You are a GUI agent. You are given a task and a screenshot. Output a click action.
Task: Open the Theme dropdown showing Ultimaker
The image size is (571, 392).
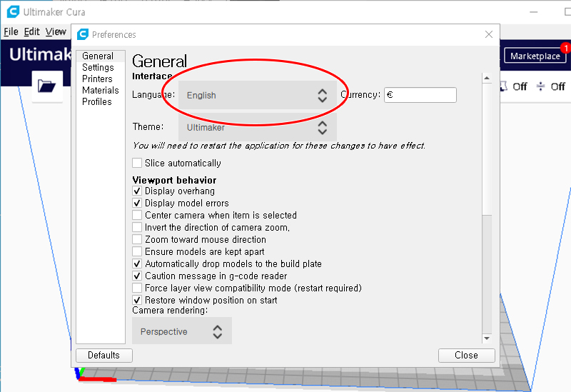pos(257,127)
